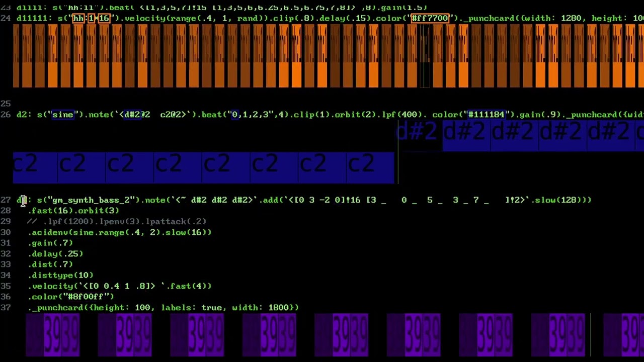Click "width: 1280" on line 24
The height and width of the screenshot is (362, 644).
(x=553, y=18)
